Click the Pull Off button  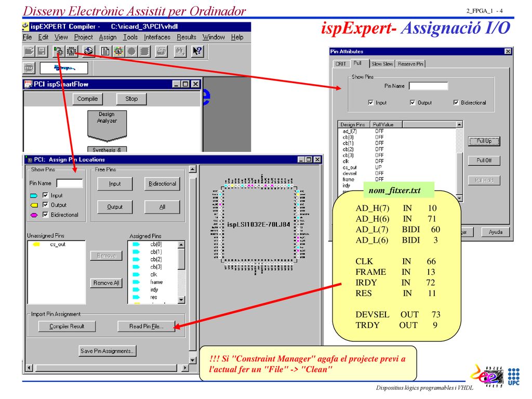pyautogui.click(x=484, y=160)
